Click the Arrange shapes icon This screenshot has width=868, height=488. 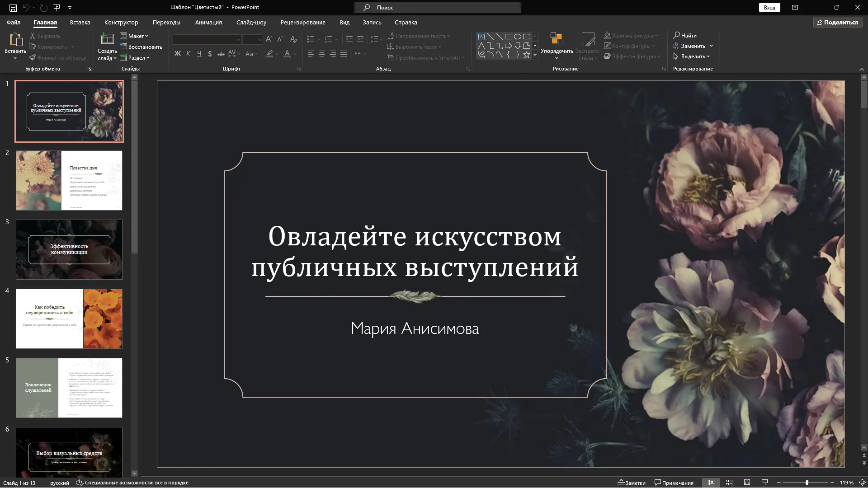point(557,40)
